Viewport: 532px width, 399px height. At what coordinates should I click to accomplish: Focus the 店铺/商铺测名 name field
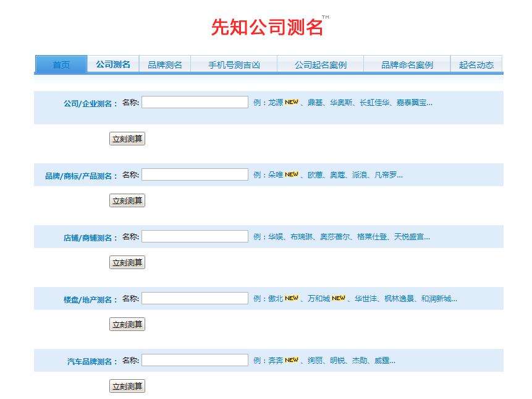(x=195, y=236)
